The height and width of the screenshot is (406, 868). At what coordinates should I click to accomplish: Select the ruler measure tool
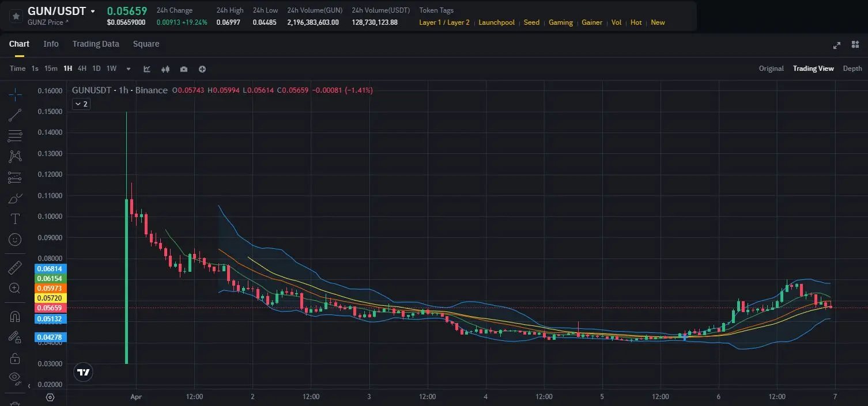(16, 268)
